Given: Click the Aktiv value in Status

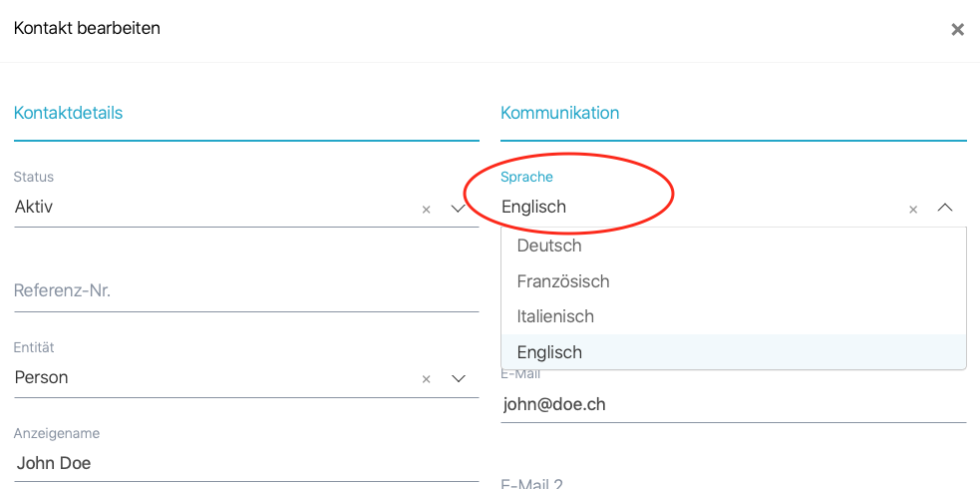Looking at the screenshot, I should 34,208.
